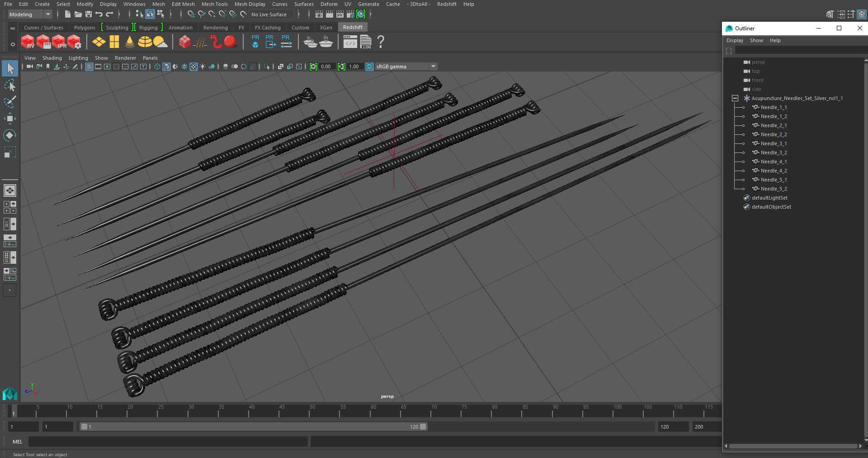The width and height of the screenshot is (868, 458).
Task: Open the Redshift script editor shelf icon
Action: pos(350,42)
